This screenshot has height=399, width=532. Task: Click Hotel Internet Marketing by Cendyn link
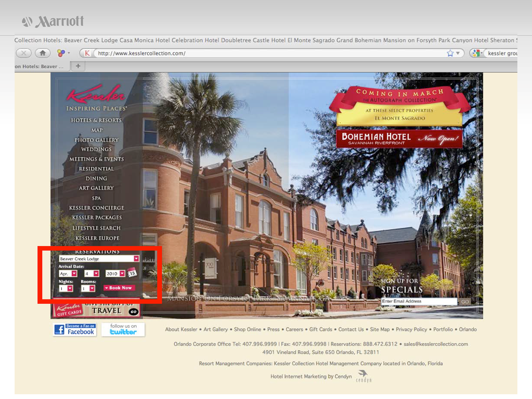311,376
